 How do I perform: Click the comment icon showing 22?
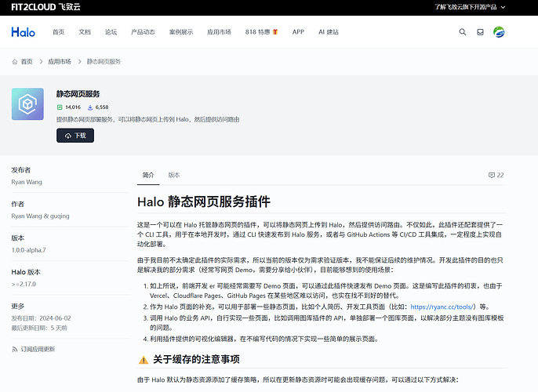(491, 176)
